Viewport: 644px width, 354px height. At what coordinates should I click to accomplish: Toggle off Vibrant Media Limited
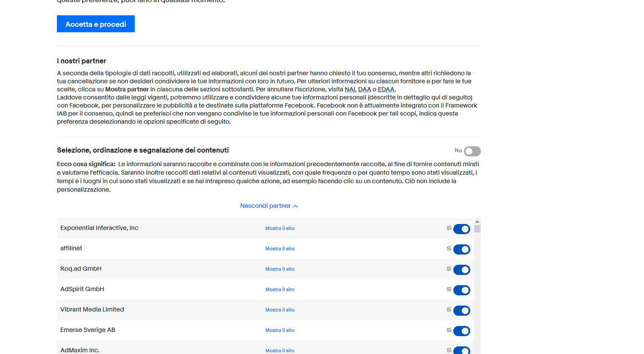coord(461,311)
